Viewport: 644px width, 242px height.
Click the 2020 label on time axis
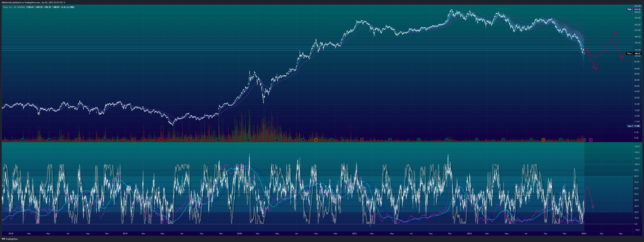pyautogui.click(x=239, y=233)
